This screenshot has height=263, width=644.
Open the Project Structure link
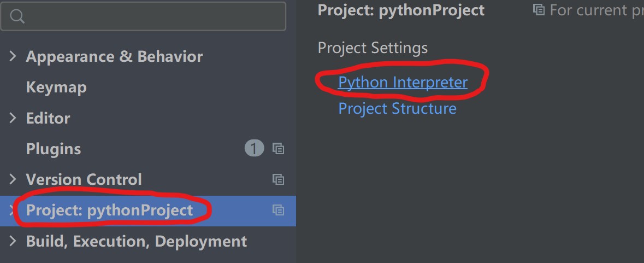pyautogui.click(x=397, y=108)
